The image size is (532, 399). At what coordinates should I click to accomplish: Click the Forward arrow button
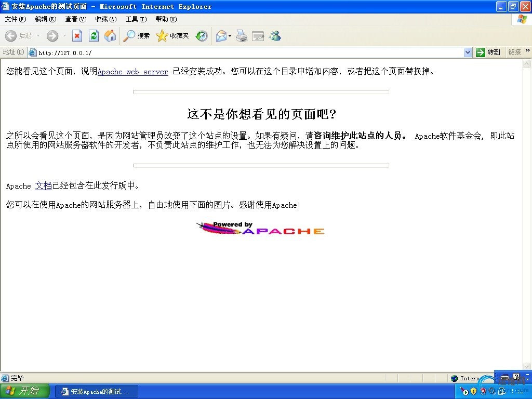pos(52,36)
